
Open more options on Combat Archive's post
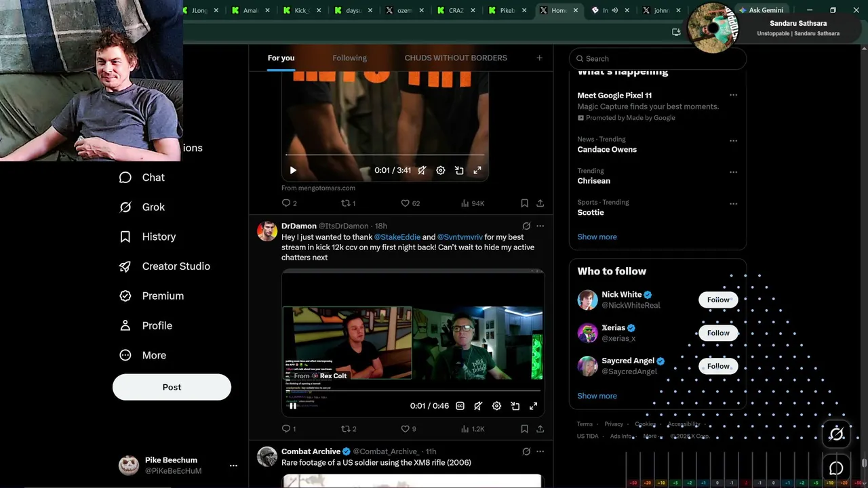[540, 451]
